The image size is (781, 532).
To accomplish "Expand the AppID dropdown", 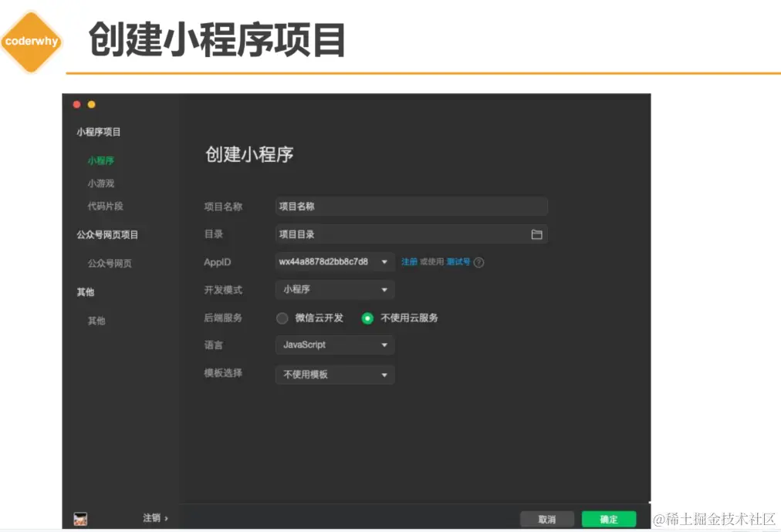I will (335, 262).
